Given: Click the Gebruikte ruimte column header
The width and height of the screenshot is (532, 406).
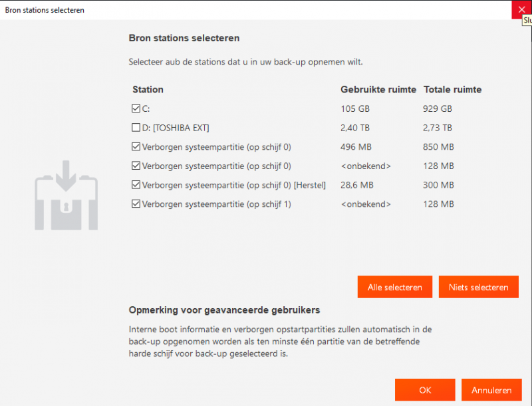Looking at the screenshot, I should click(378, 89).
